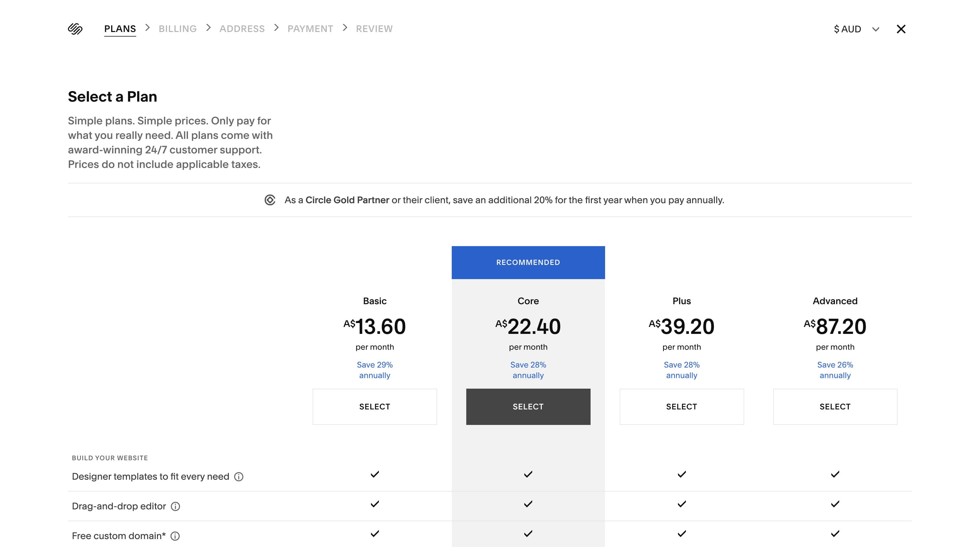Viewport: 980px width, 547px height.
Task: Click the Free custom domain* label
Action: tap(119, 536)
